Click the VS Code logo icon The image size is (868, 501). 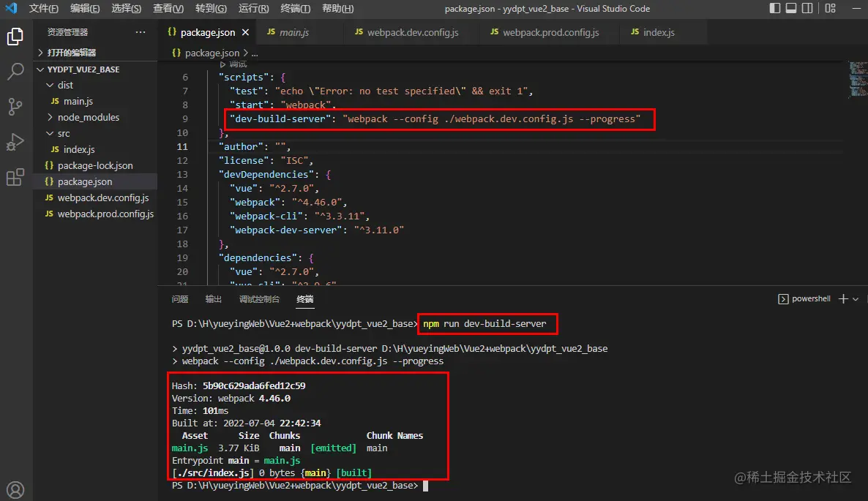[x=11, y=8]
